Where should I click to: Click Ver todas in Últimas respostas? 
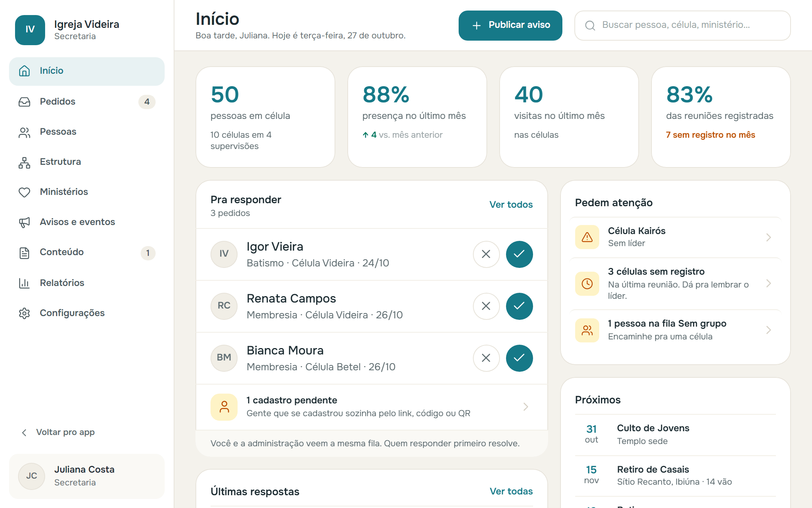pos(511,491)
